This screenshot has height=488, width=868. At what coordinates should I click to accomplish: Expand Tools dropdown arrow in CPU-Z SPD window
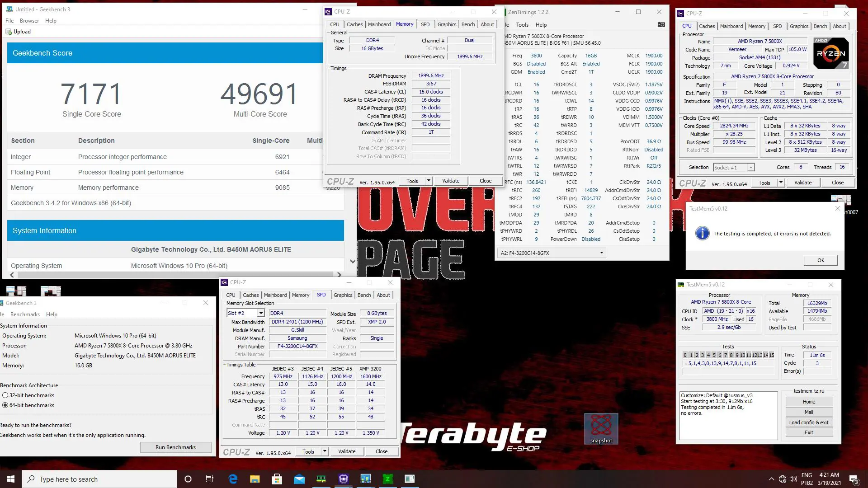tap(325, 451)
